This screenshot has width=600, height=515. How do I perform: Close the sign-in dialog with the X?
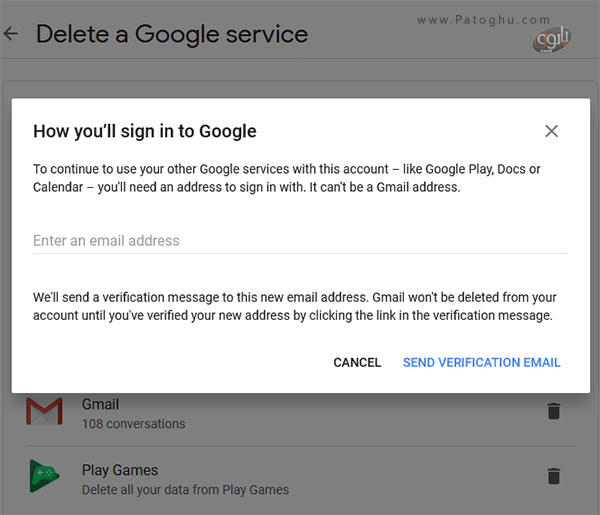click(551, 131)
